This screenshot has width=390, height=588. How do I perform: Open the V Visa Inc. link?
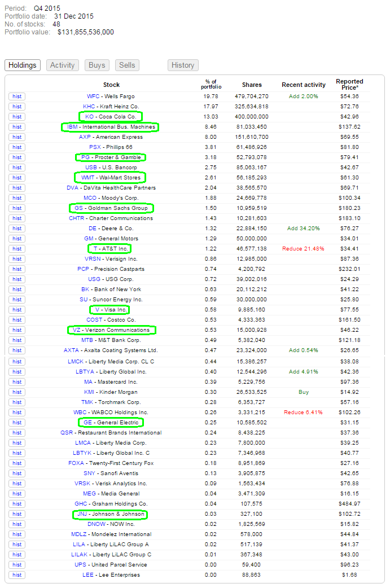click(x=98, y=309)
